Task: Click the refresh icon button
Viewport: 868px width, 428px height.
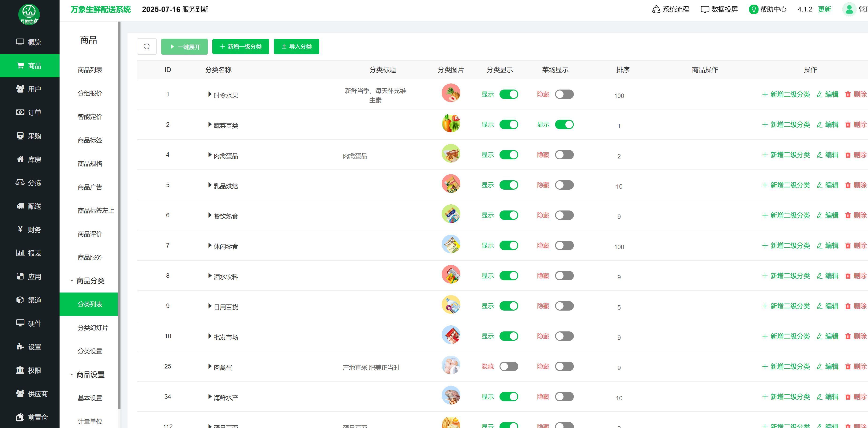Action: click(x=147, y=46)
